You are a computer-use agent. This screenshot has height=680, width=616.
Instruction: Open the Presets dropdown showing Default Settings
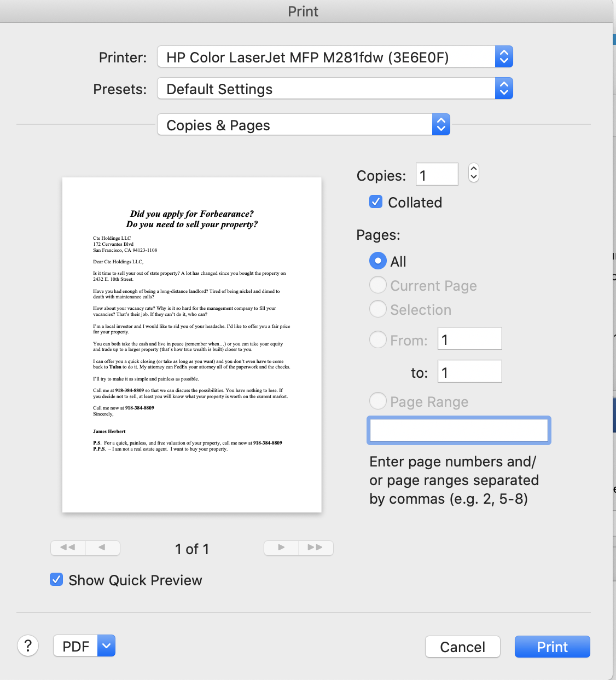(334, 88)
